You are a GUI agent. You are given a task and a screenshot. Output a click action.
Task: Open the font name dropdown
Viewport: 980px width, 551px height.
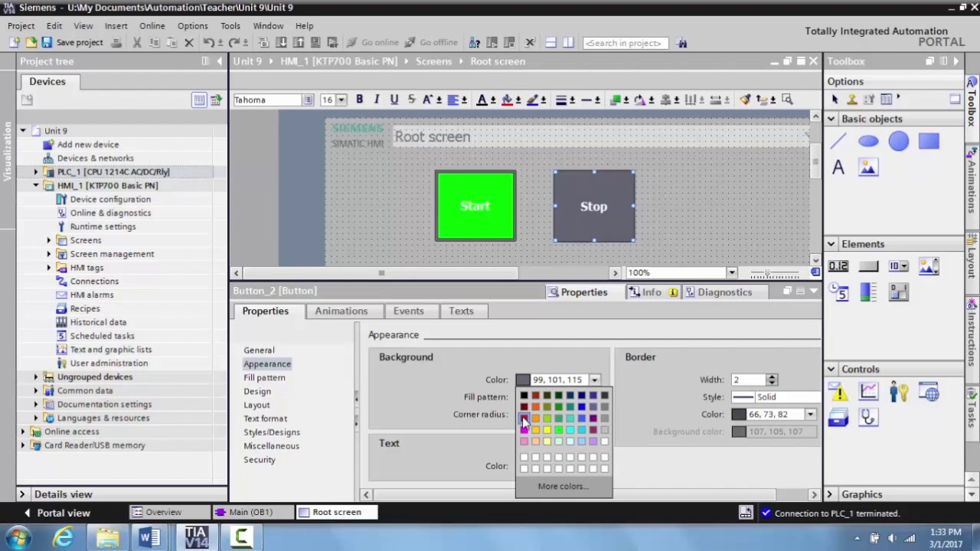[308, 100]
